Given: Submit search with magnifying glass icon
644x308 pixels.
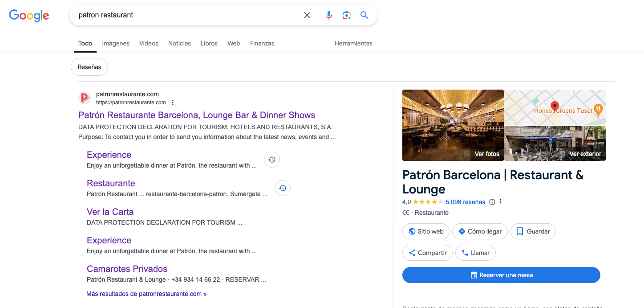Looking at the screenshot, I should (x=365, y=15).
